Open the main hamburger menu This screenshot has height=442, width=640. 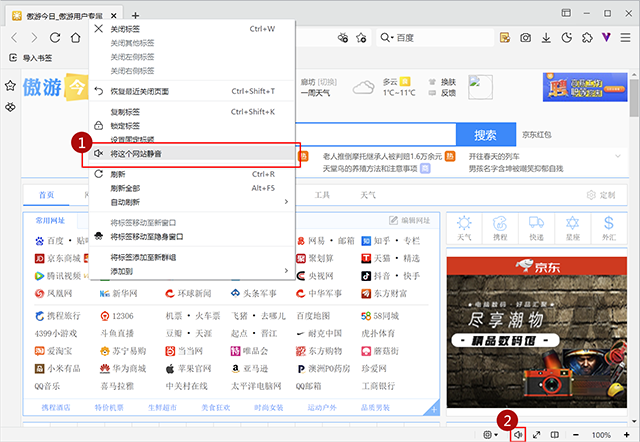[626, 38]
